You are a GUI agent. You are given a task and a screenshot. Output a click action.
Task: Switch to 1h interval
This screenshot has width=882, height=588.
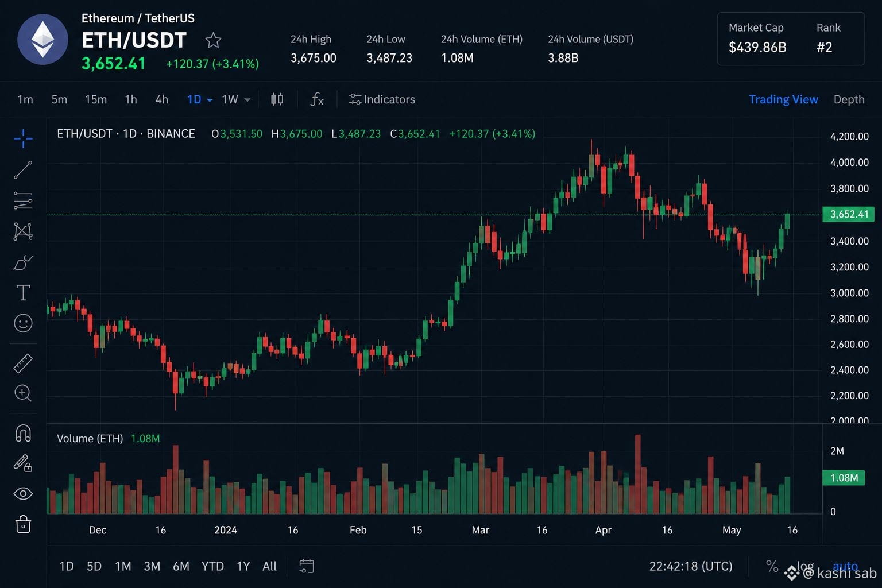point(131,99)
